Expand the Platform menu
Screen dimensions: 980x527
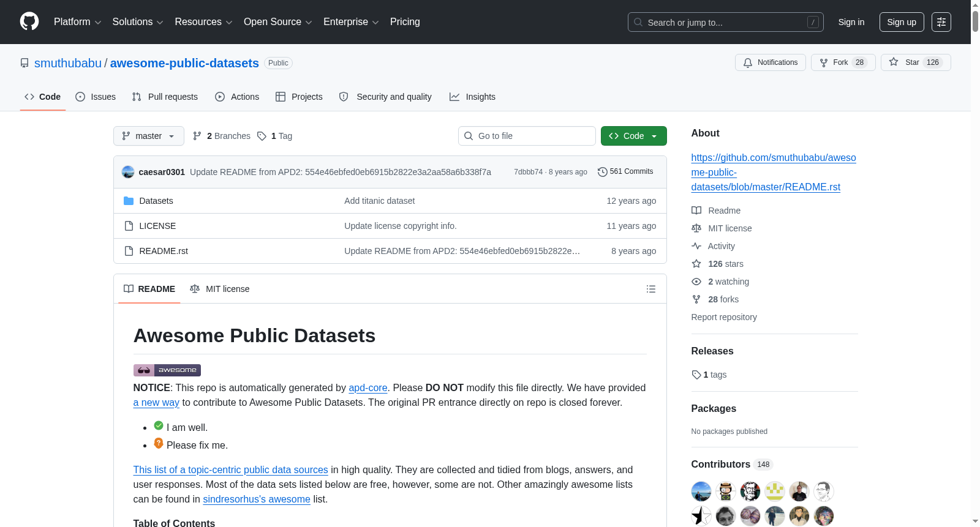pos(77,22)
